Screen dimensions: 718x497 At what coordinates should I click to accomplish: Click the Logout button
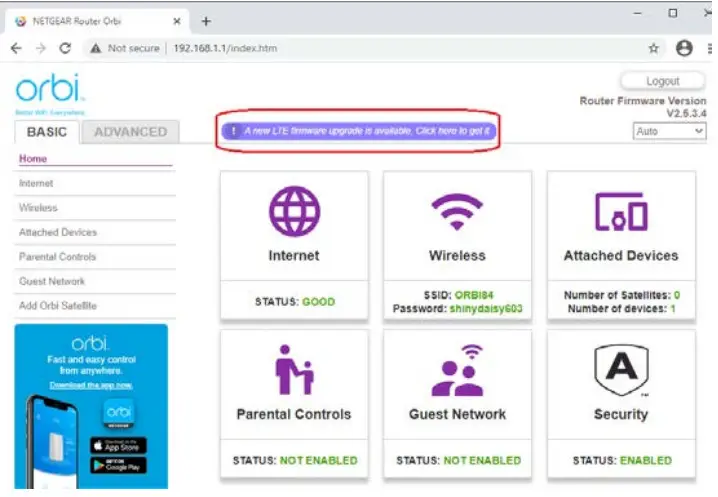[x=663, y=81]
